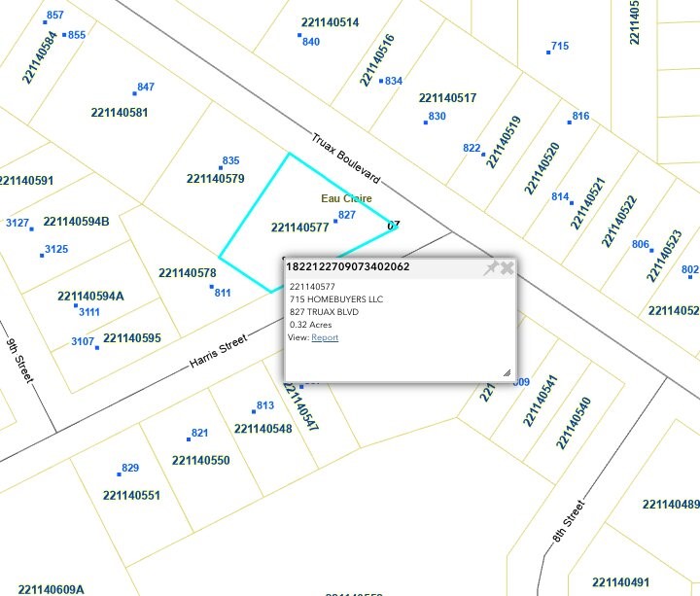Click the Truax Boulevard street label
This screenshot has height=596, width=700.
pos(345,159)
